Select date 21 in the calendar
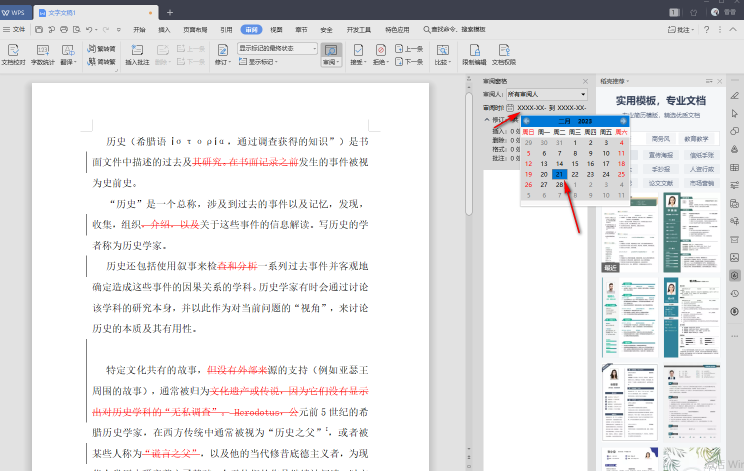Screen dimensions: 746x471 (560, 174)
